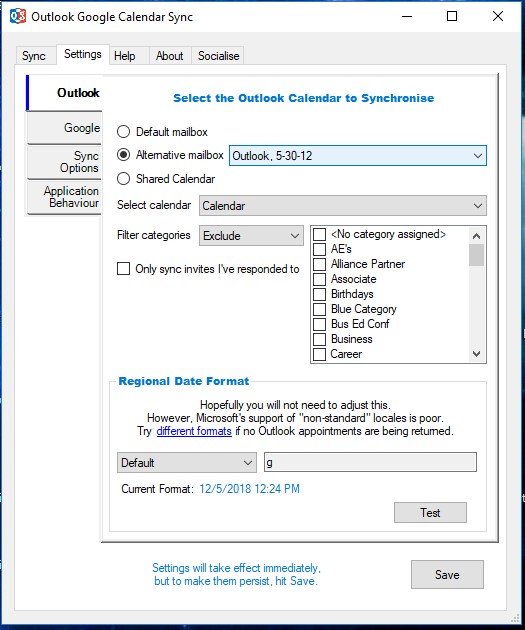Select the Outlook settings side tab

(x=64, y=93)
